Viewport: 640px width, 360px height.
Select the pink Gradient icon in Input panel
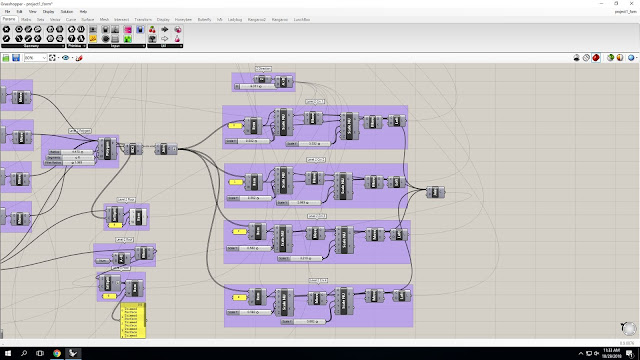(128, 29)
